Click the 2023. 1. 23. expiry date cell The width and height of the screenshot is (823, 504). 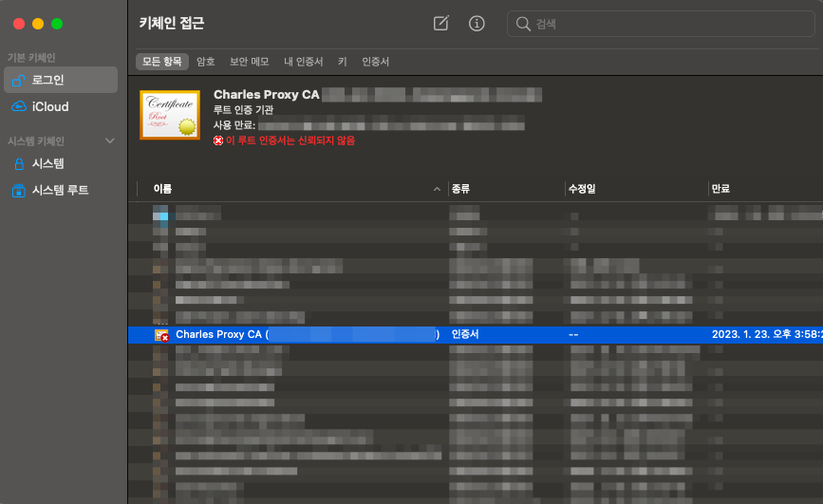click(x=767, y=334)
